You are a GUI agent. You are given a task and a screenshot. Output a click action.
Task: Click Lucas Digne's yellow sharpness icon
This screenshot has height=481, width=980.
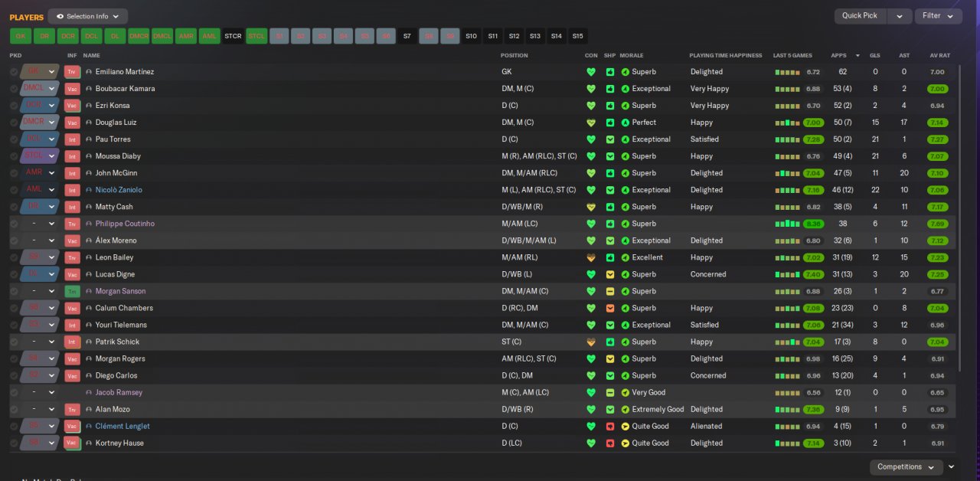(610, 274)
